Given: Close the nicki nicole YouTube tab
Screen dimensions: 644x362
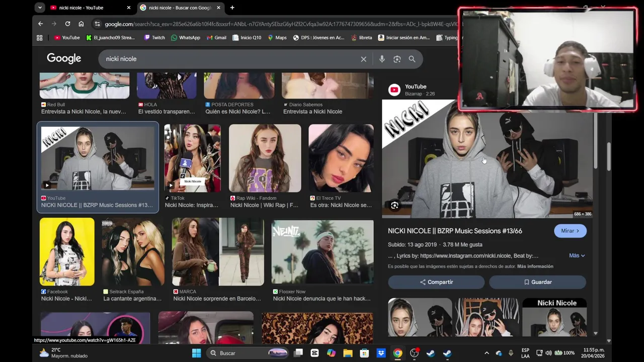Looking at the screenshot, I should coord(128,8).
